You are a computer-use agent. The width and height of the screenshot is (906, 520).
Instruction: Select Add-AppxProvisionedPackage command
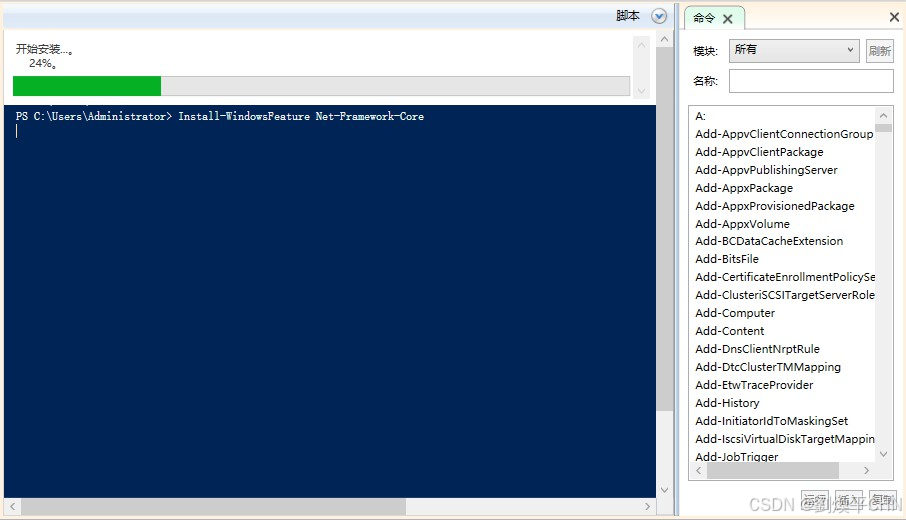point(774,206)
